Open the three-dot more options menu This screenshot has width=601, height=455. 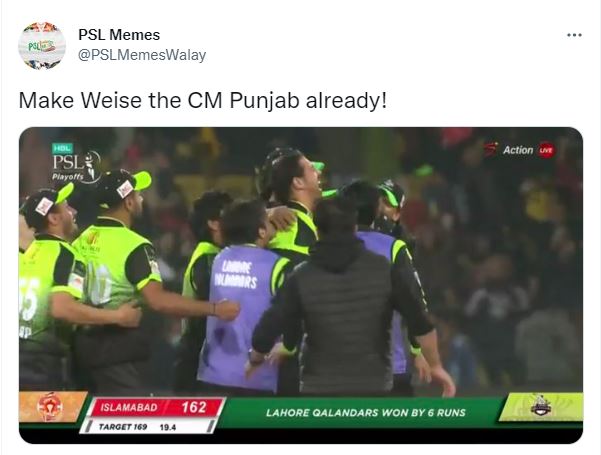tap(574, 35)
